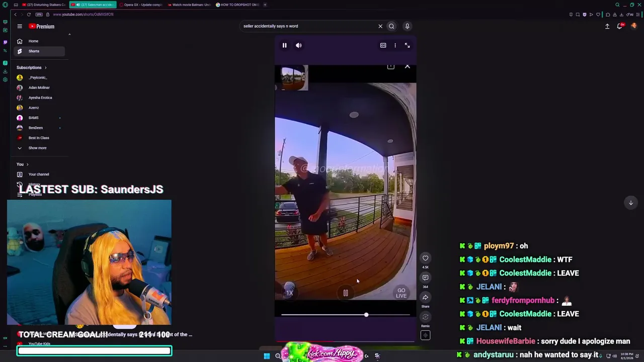Click the browser address bar URL
This screenshot has height=362, width=644.
coord(83,15)
